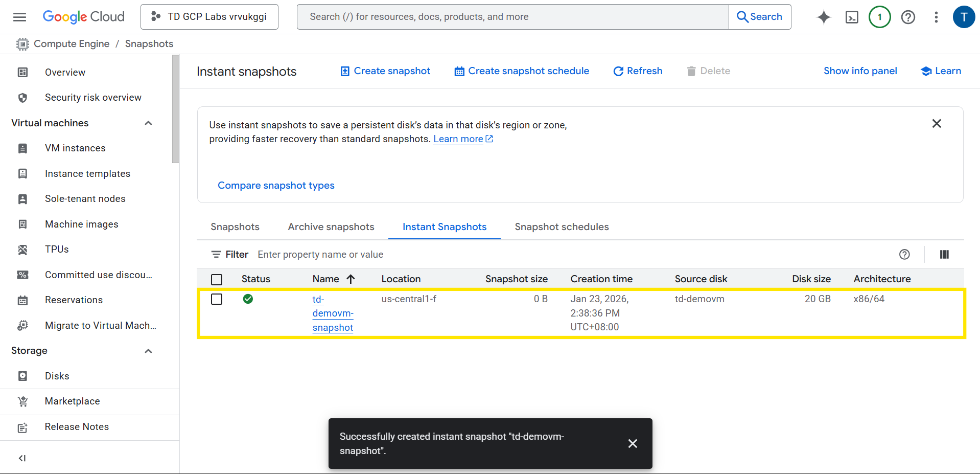Open the main navigation hamburger menu

[19, 17]
